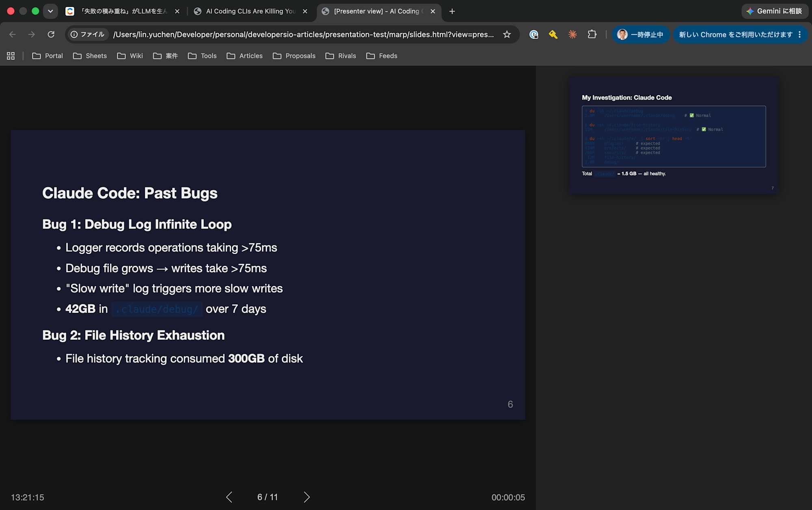Reset the 00:00:05 presentation timer
Viewport: 812px width, 510px height.
tap(508, 497)
